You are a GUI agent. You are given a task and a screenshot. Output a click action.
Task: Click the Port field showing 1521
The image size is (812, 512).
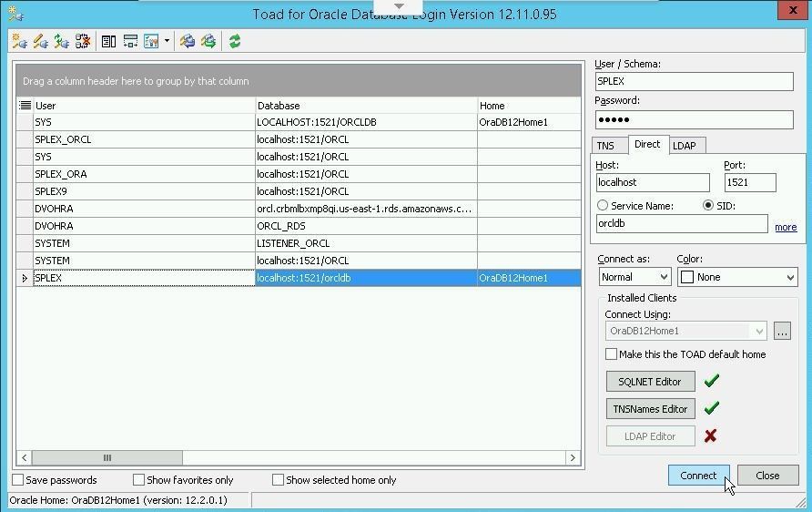(x=750, y=182)
